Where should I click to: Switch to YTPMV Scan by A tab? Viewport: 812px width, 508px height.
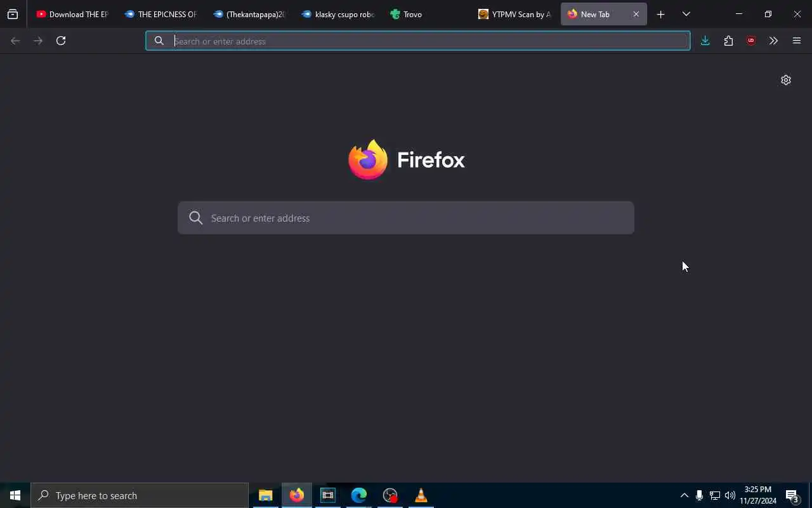click(x=514, y=14)
